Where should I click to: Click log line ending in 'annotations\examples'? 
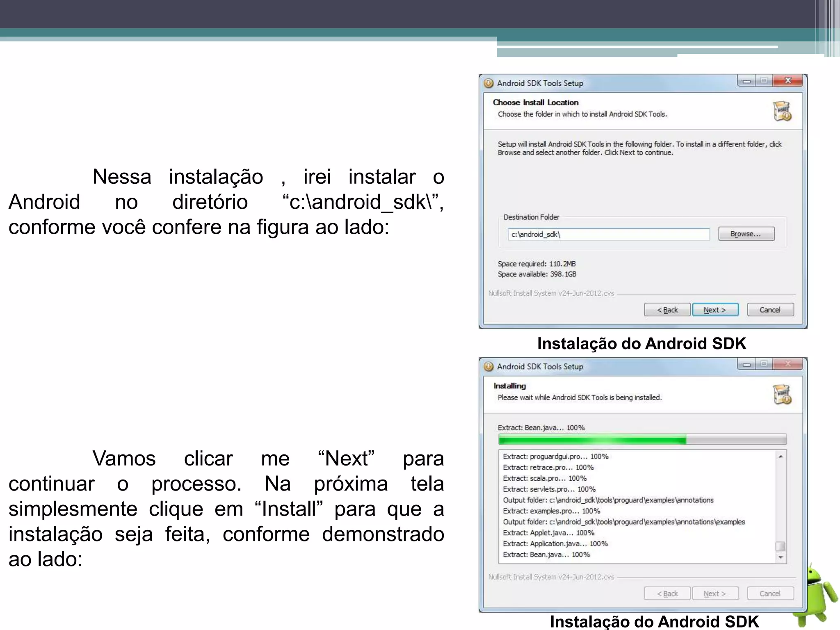point(624,522)
